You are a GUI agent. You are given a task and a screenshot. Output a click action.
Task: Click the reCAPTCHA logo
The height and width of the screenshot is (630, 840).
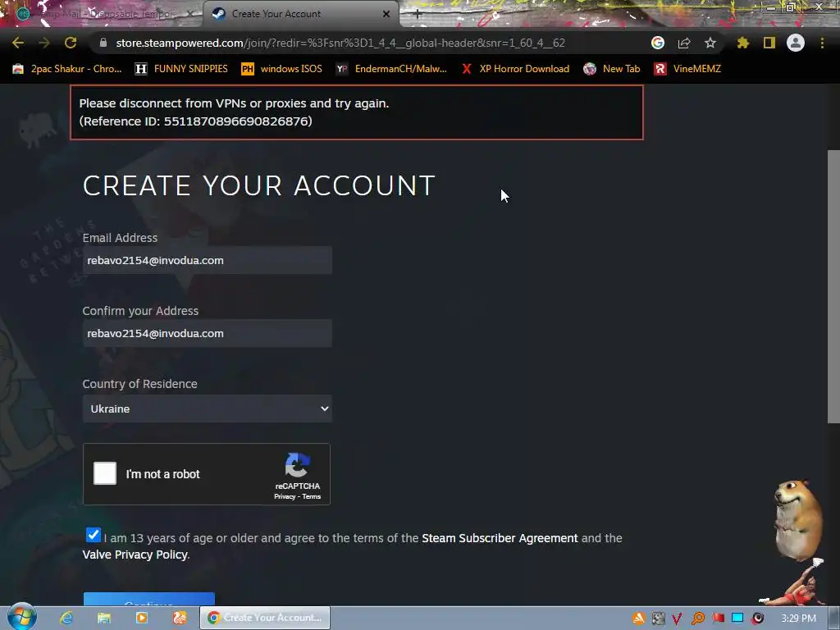[297, 465]
